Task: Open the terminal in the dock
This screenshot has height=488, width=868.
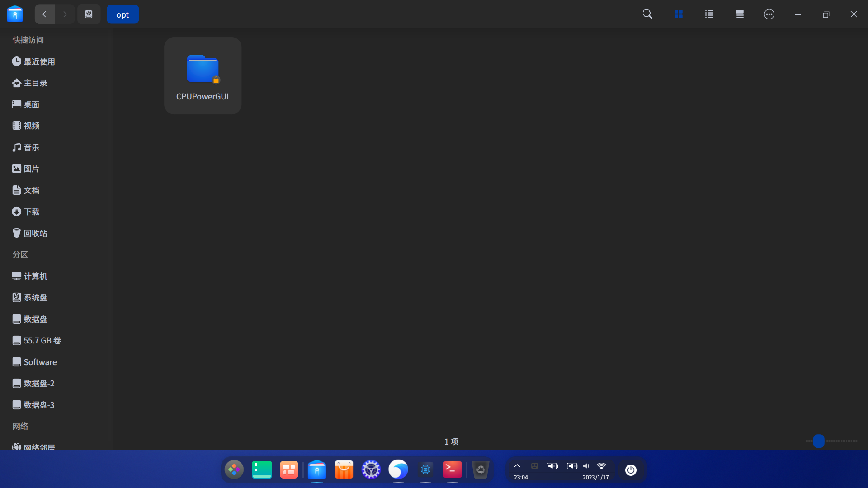Action: coord(453,470)
